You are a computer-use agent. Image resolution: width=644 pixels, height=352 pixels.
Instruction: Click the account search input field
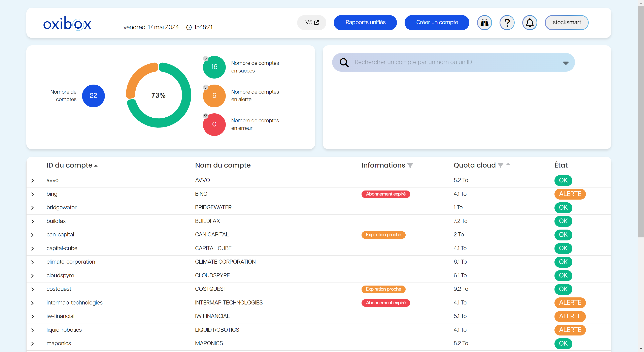[x=453, y=62]
